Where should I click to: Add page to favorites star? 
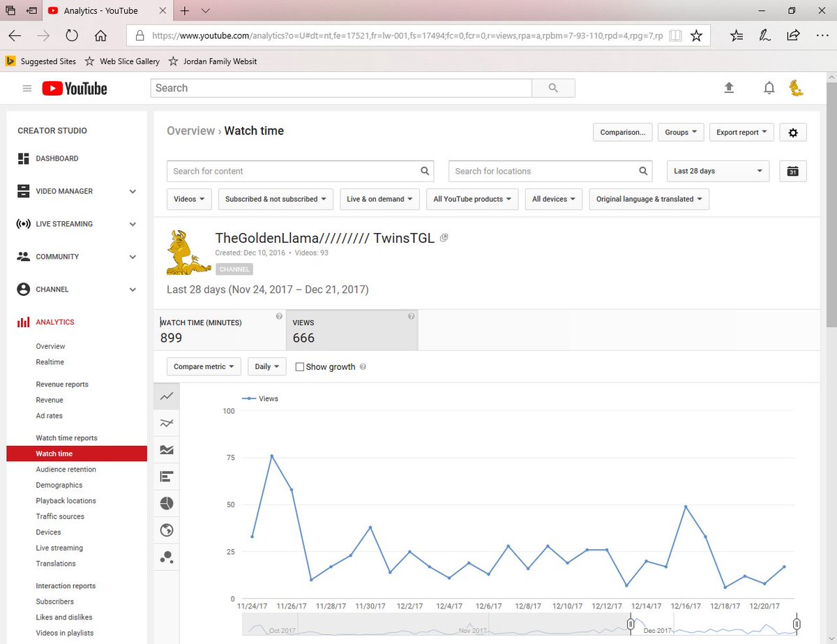(x=696, y=36)
